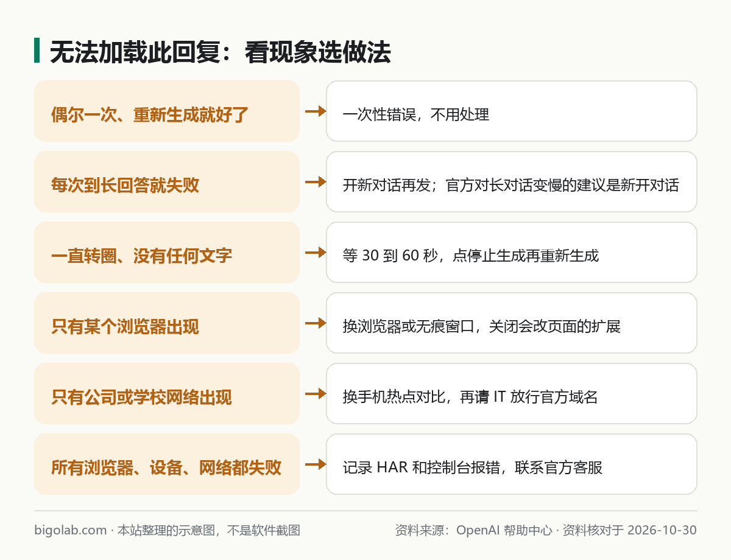Select the card '只有某个浏览器出现'
This screenshot has height=560, width=731.
click(x=167, y=323)
